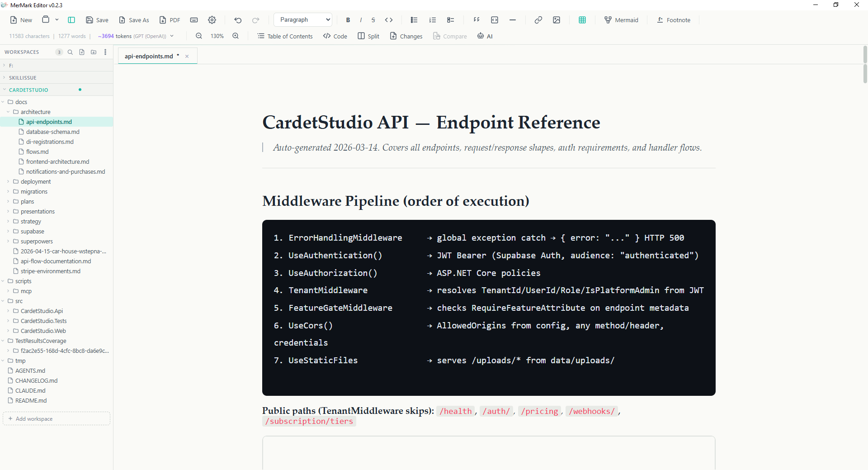Click the undo arrow icon

pyautogui.click(x=238, y=20)
